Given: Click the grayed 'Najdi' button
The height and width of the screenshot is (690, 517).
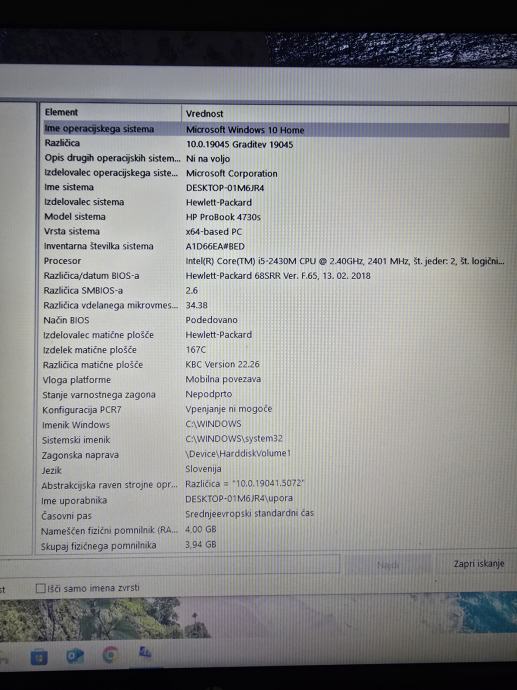Looking at the screenshot, I should 388,565.
